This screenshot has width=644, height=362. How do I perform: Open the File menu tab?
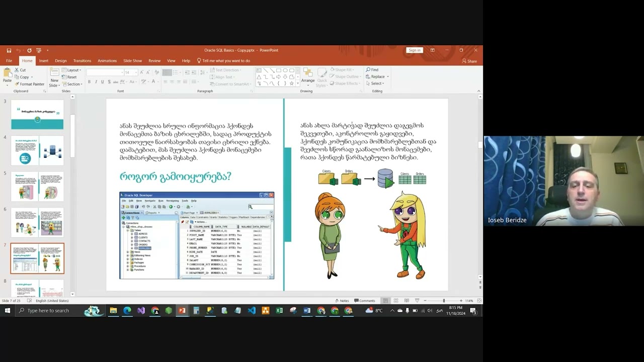[9, 61]
